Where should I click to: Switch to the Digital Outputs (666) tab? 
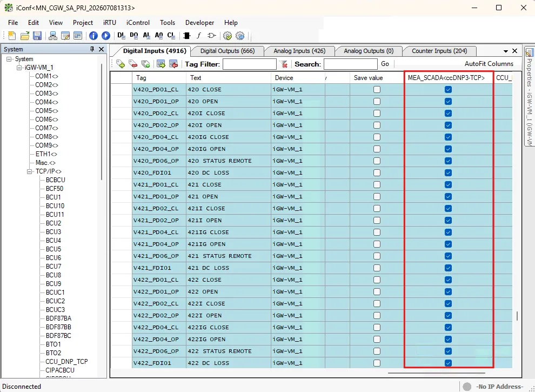coord(228,51)
